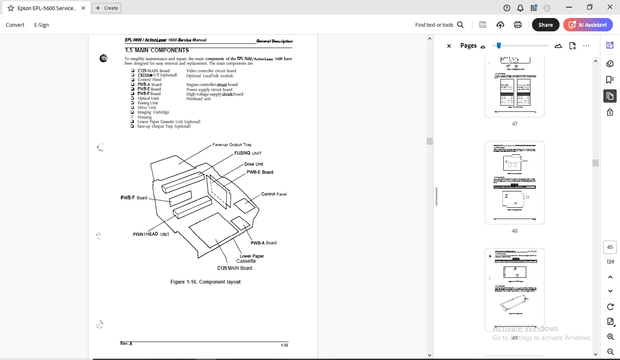Click the current page number box 45
The width and height of the screenshot is (620, 360).
tap(610, 247)
